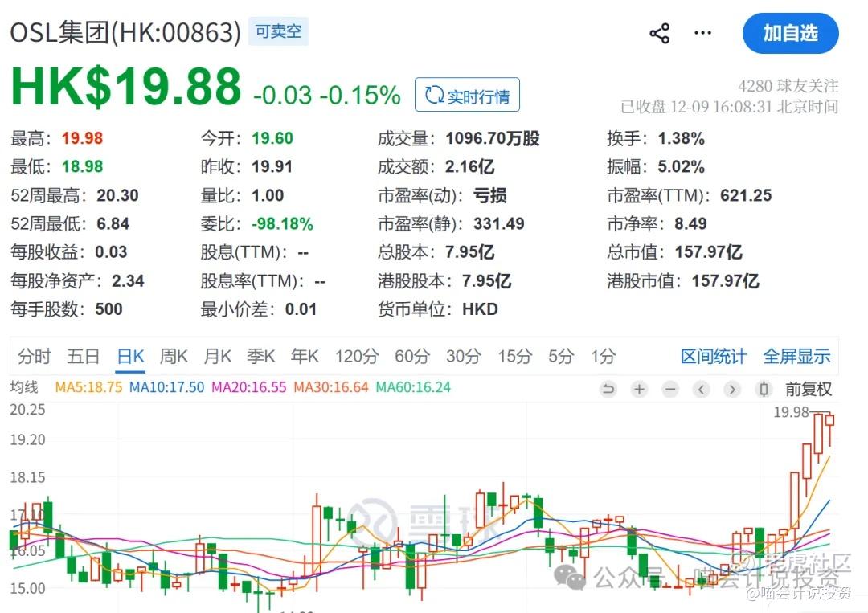Select the 月K chart tab
Screen dimensions: 868x613
(218, 356)
